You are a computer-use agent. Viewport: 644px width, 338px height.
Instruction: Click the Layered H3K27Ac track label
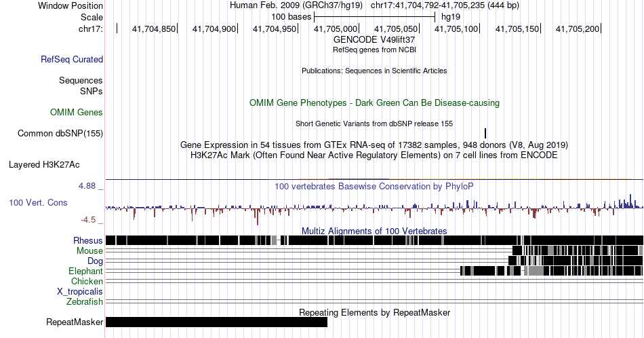coord(44,164)
